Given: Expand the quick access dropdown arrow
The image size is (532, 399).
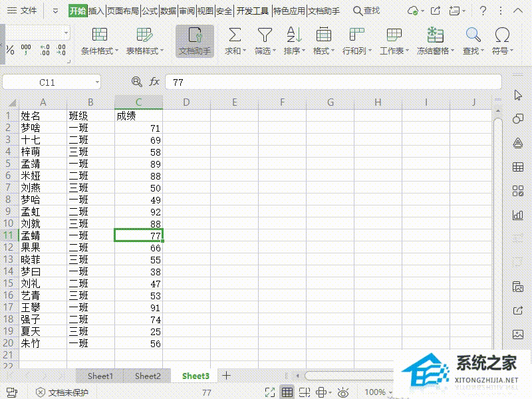Looking at the screenshot, I should pos(55,11).
